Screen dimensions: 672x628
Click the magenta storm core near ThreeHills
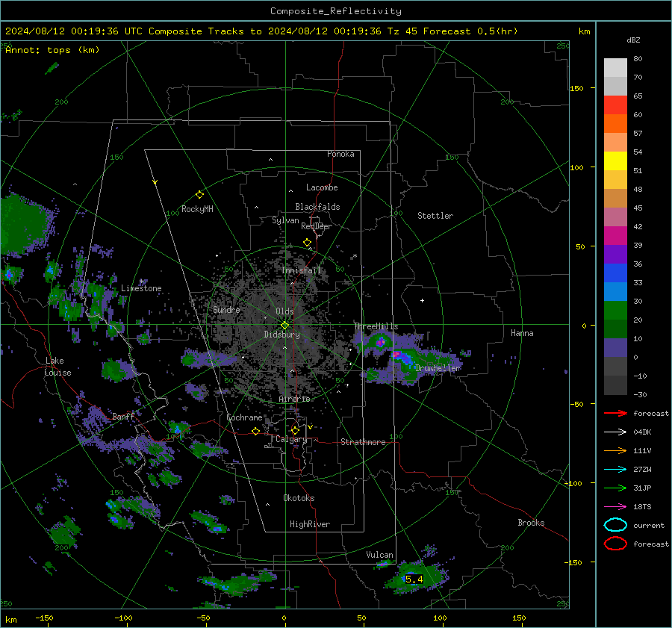point(380,342)
